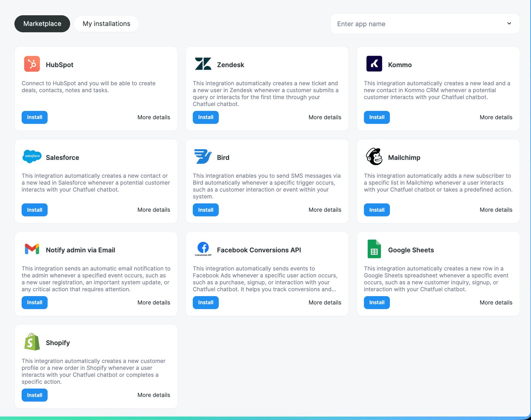Click the Kommo description text
The height and width of the screenshot is (420, 531).
click(437, 90)
